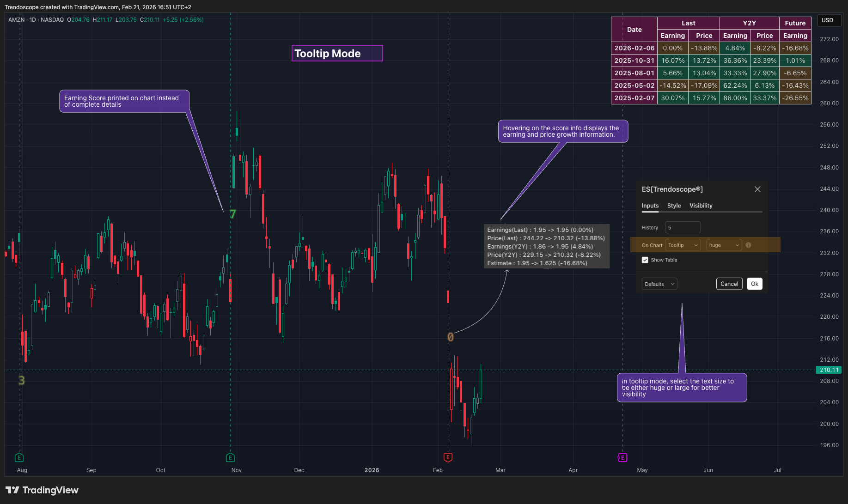Image resolution: width=848 pixels, height=504 pixels.
Task: Open the huge text size dropdown
Action: click(x=724, y=245)
